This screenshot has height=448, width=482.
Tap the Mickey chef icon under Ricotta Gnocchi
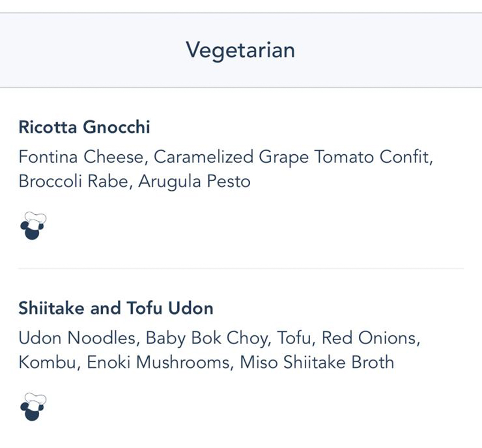(x=33, y=226)
